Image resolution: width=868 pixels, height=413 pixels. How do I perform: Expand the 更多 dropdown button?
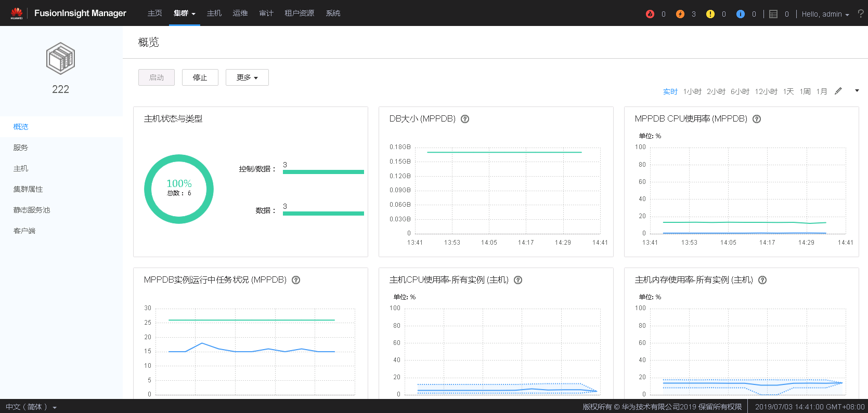tap(247, 77)
